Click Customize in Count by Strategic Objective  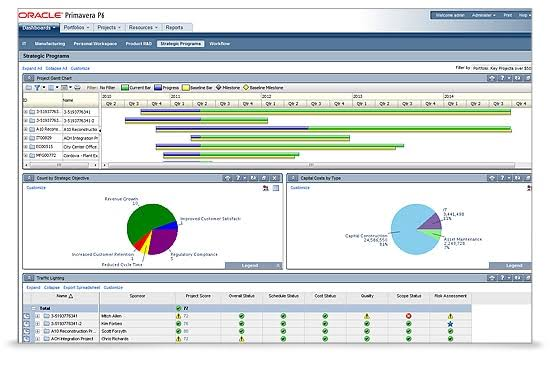(x=36, y=188)
